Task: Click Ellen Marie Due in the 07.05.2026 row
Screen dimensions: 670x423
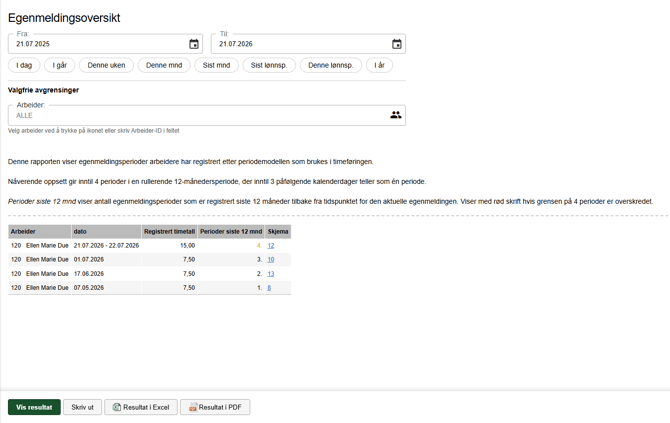Action: click(47, 288)
